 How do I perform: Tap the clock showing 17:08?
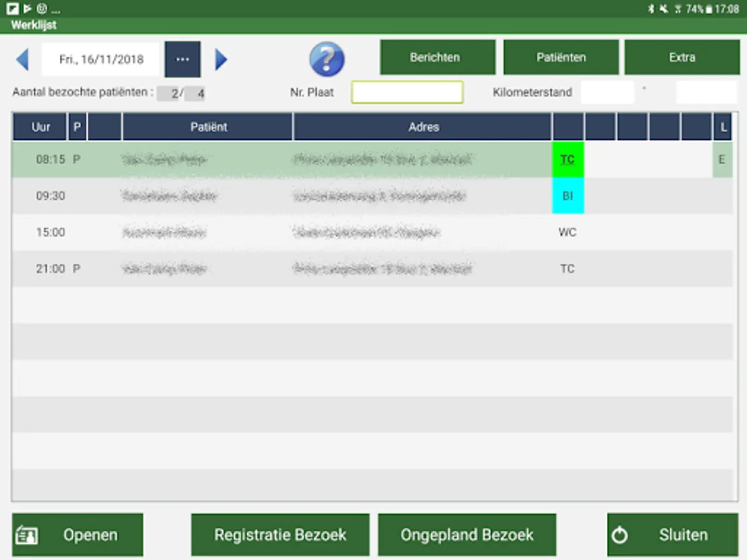(x=727, y=9)
